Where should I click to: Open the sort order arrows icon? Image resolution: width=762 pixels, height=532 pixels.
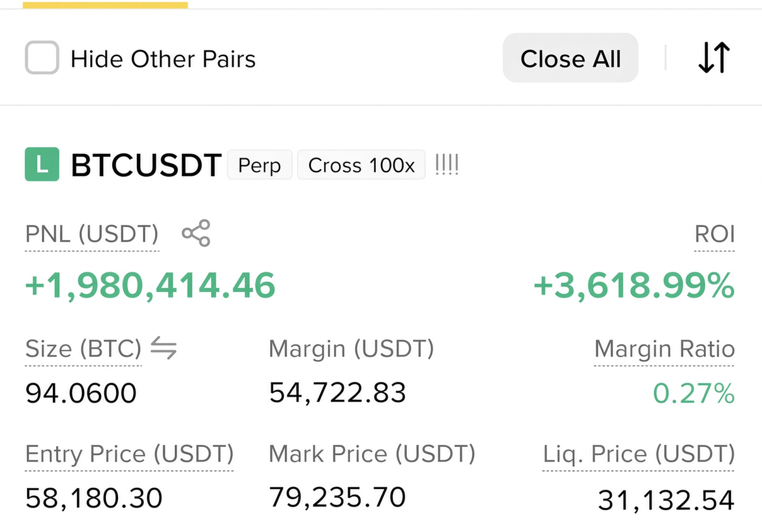point(714,58)
